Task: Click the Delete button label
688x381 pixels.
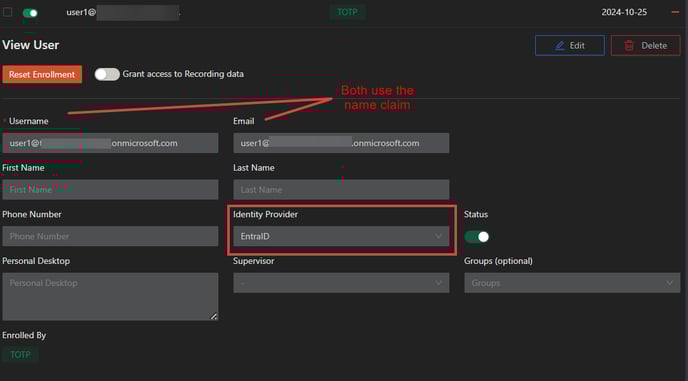Action: coord(654,46)
